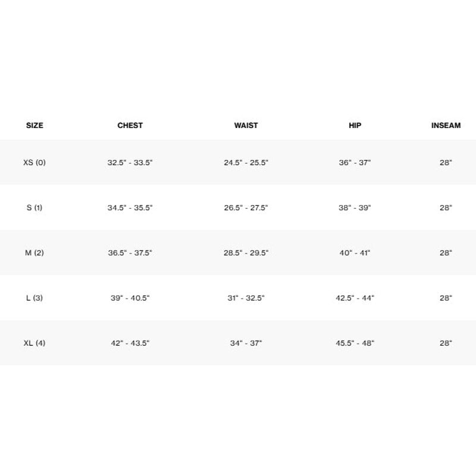Click chest value 39" - 40.5"
The width and height of the screenshot is (476, 476).
pyautogui.click(x=130, y=298)
